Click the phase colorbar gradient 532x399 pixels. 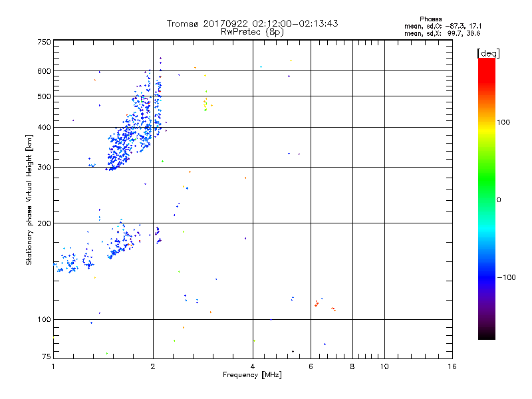(487, 199)
